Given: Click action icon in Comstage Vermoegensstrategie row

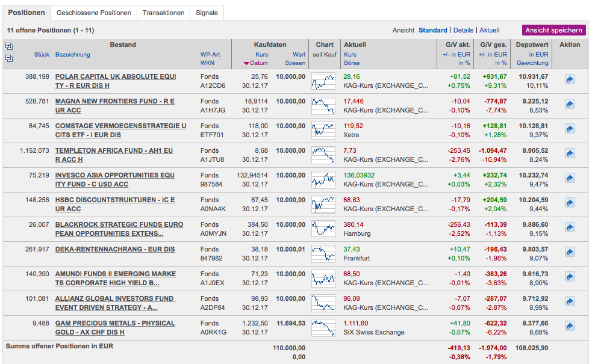Looking at the screenshot, I should tap(570, 129).
